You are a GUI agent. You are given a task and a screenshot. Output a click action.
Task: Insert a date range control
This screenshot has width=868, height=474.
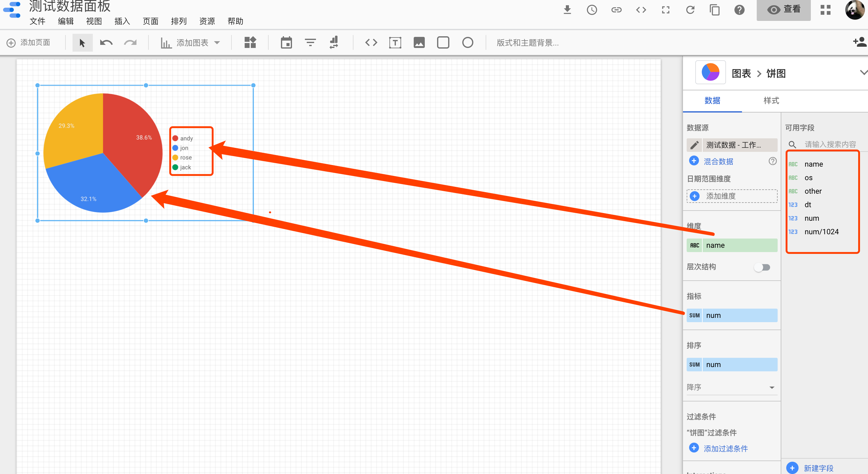pos(286,42)
